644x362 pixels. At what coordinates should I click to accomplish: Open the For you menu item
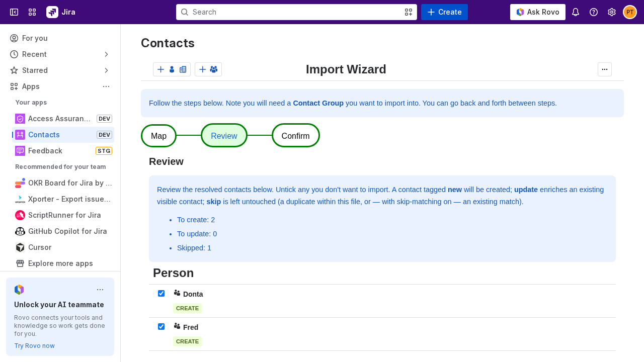point(60,38)
